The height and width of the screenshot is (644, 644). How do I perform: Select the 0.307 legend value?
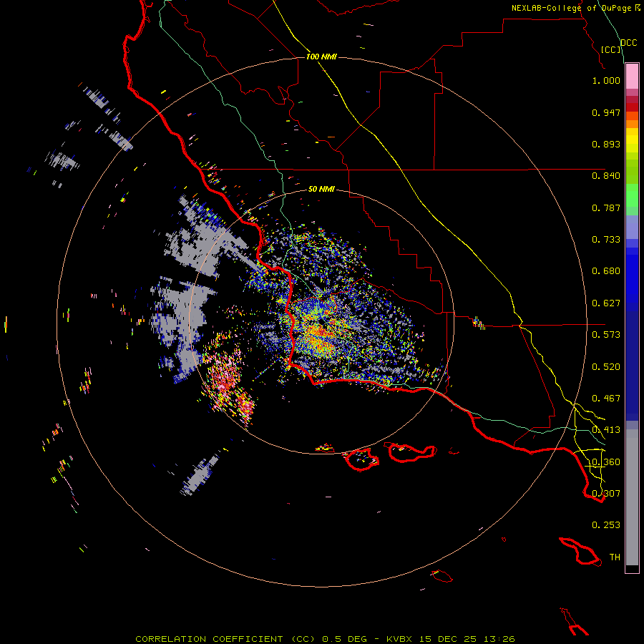tap(606, 494)
